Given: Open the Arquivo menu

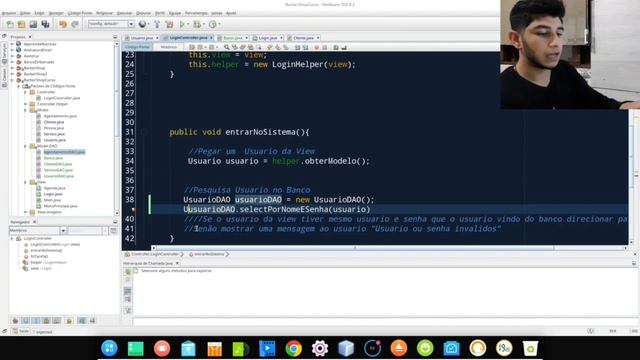Looking at the screenshot, I should tap(9, 13).
